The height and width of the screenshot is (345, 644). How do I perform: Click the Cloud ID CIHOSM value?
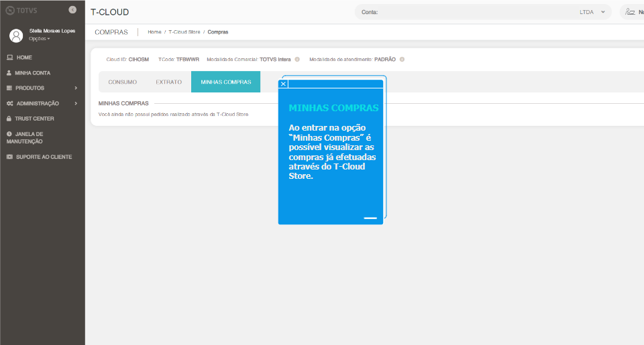[138, 60]
